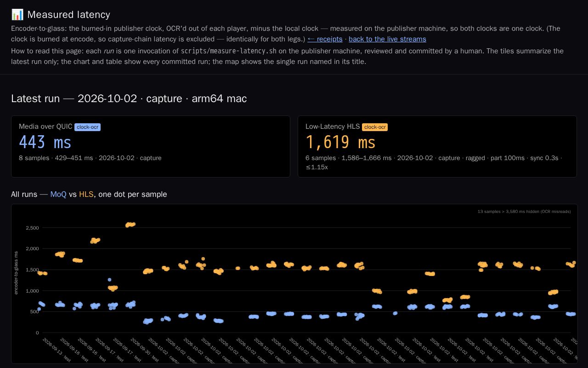Click the blue clock-ocr badge on Media over QUIC
This screenshot has width=588, height=368.
pyautogui.click(x=87, y=127)
